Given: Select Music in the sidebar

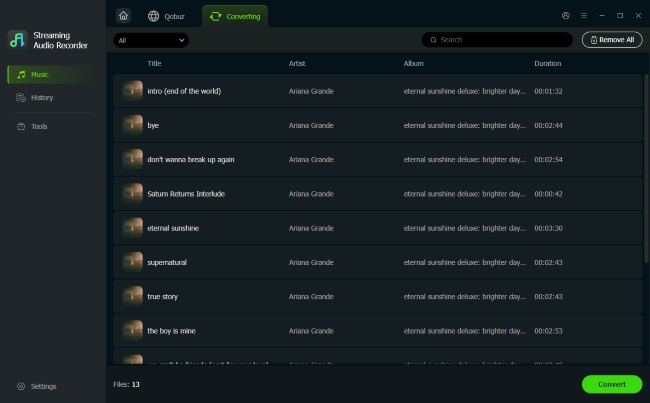Looking at the screenshot, I should pos(51,75).
